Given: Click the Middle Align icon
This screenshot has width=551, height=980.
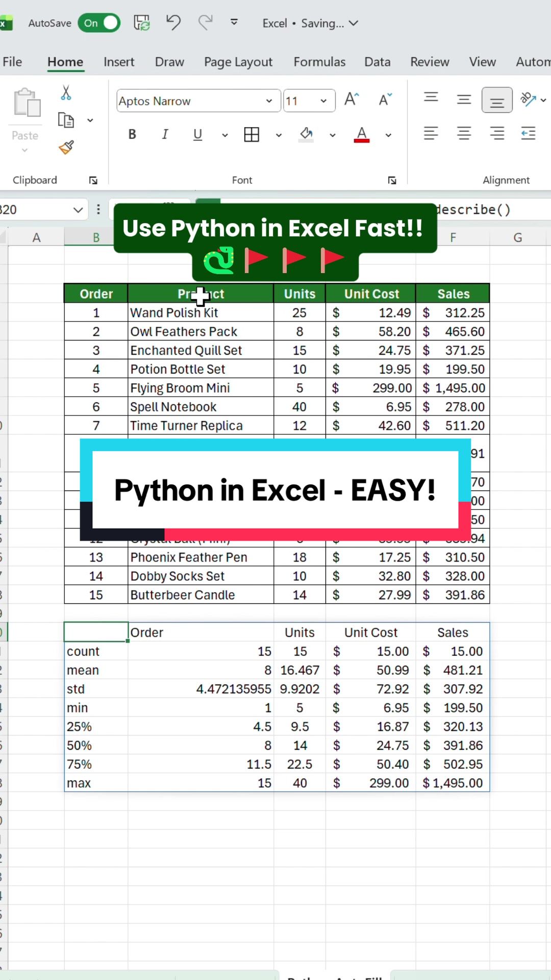Looking at the screenshot, I should click(464, 99).
